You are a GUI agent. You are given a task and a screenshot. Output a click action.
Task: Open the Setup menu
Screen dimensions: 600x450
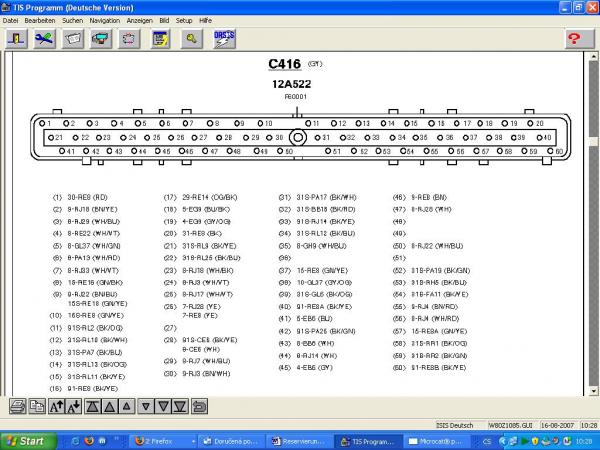tap(184, 19)
